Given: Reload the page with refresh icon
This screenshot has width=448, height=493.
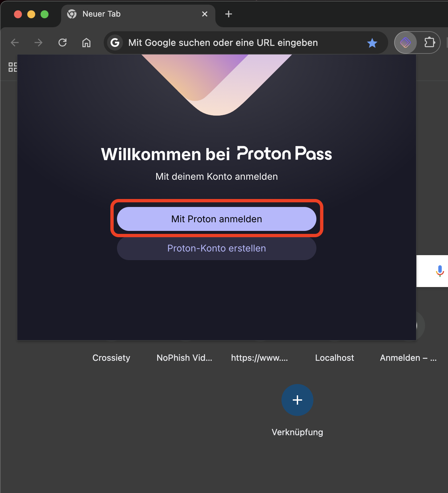Looking at the screenshot, I should pyautogui.click(x=62, y=43).
